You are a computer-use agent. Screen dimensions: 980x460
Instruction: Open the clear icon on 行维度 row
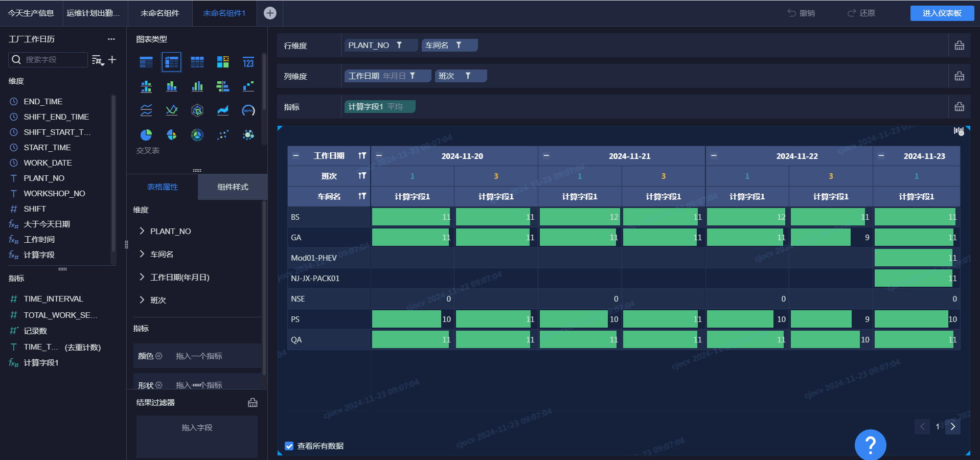(x=959, y=45)
